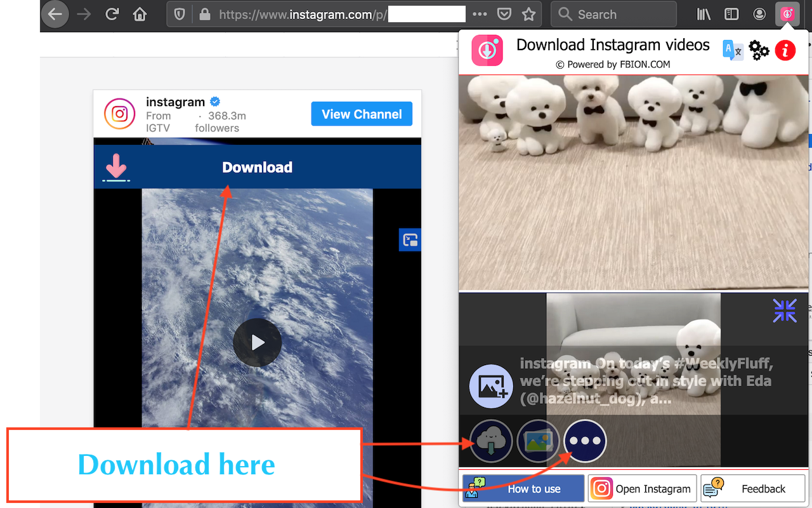
Task: Open language translation icon in popup
Action: click(733, 50)
